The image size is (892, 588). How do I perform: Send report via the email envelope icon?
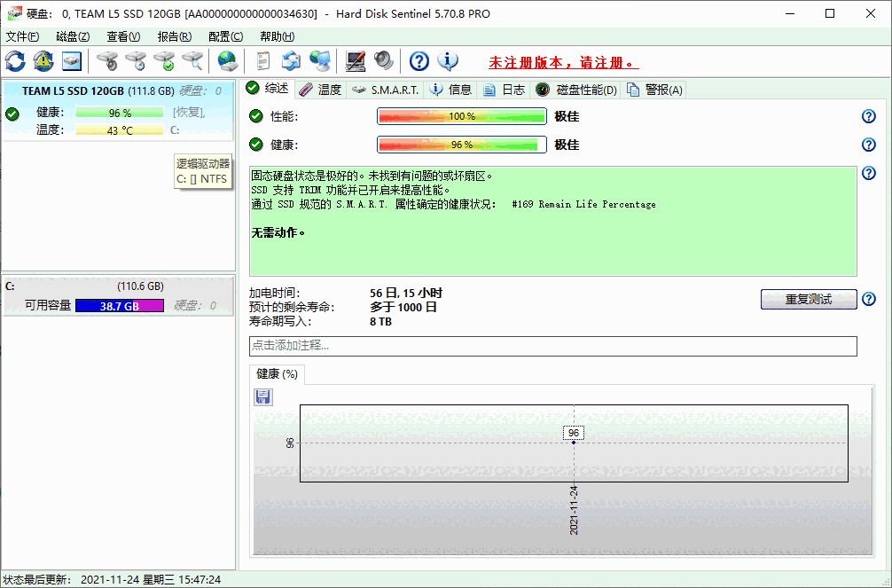tap(291, 61)
